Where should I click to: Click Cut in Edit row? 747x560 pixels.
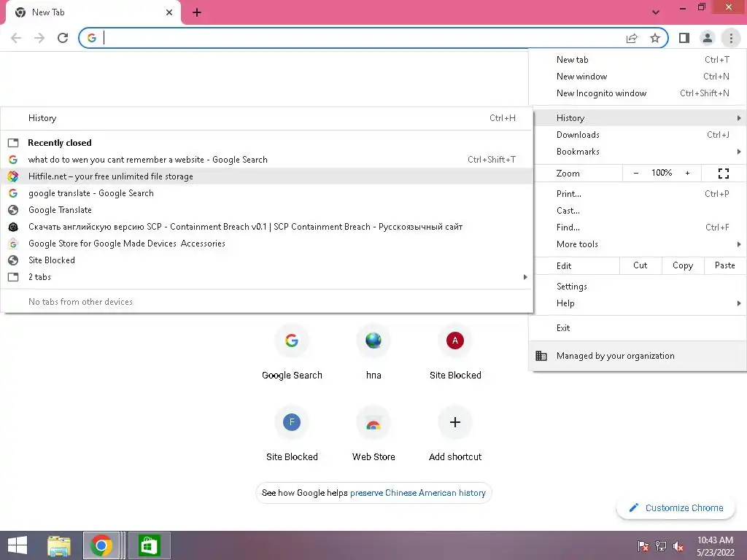[x=640, y=265]
